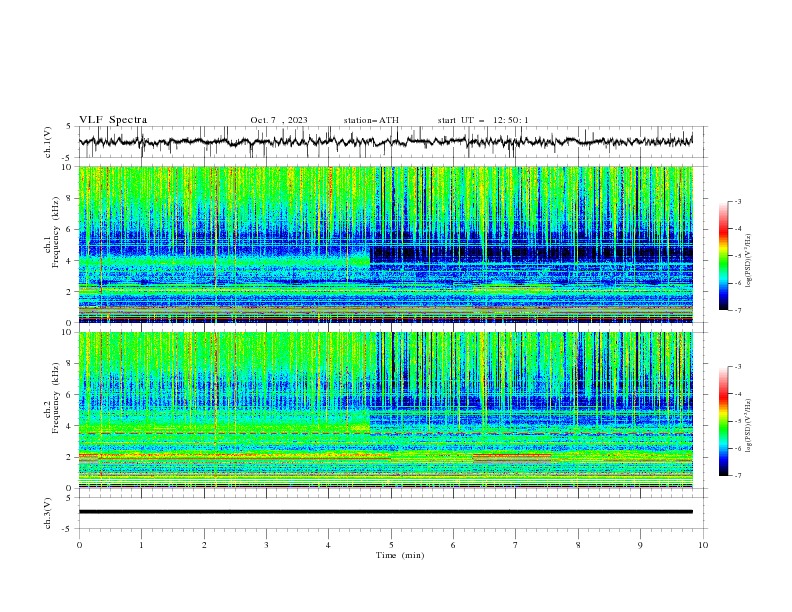Click inside the ch.1 spectrogram panel
The image size is (792, 612).
click(x=385, y=244)
